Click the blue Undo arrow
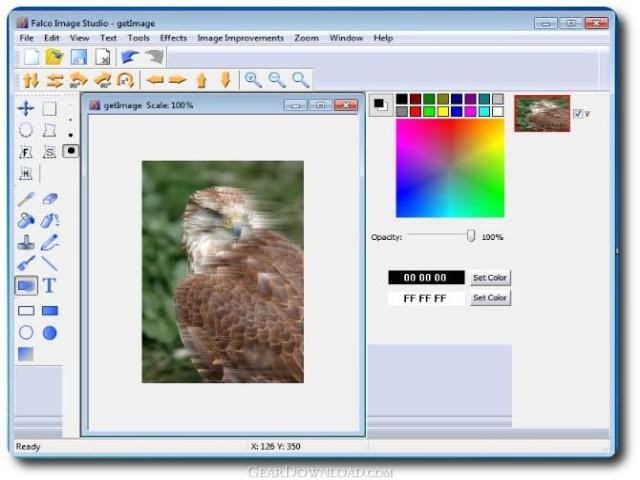640x480 pixels. pyautogui.click(x=130, y=57)
